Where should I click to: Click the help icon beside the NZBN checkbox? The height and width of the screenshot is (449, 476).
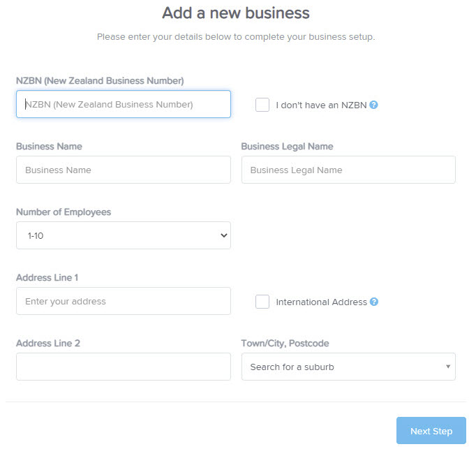tap(373, 105)
